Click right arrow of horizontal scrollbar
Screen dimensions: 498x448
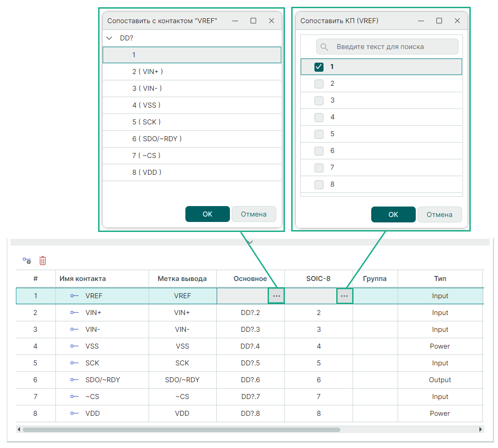(x=480, y=429)
